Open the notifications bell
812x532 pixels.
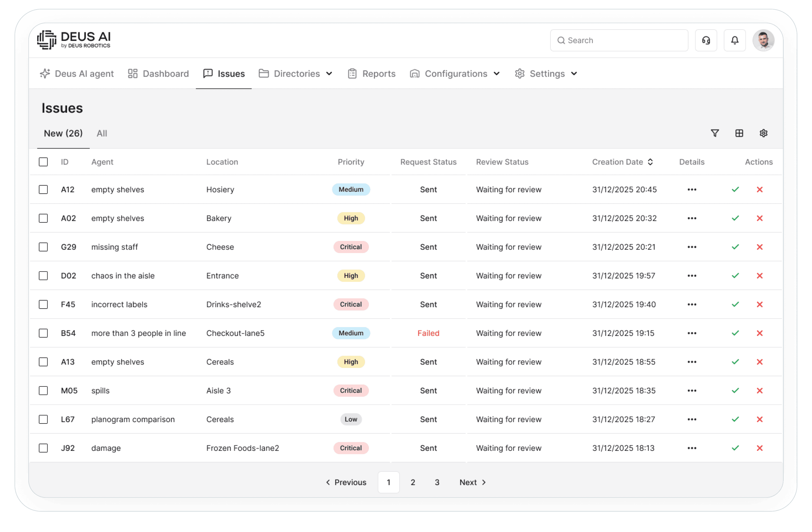pyautogui.click(x=735, y=41)
